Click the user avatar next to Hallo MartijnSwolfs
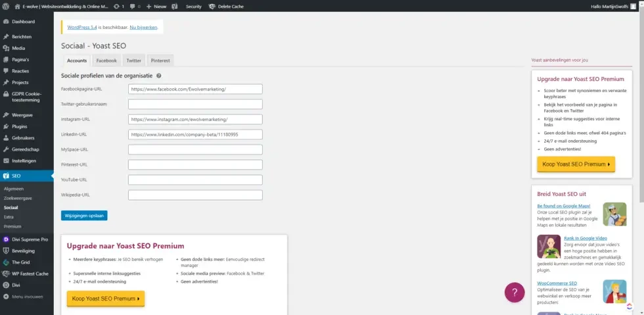Screen dimensions: 644x315 click(633, 7)
